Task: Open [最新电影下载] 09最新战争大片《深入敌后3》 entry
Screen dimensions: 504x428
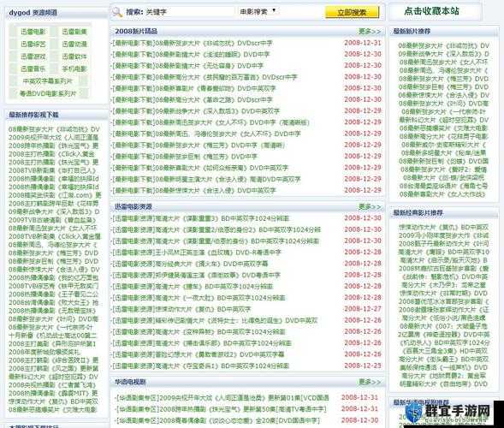Action: (196, 111)
